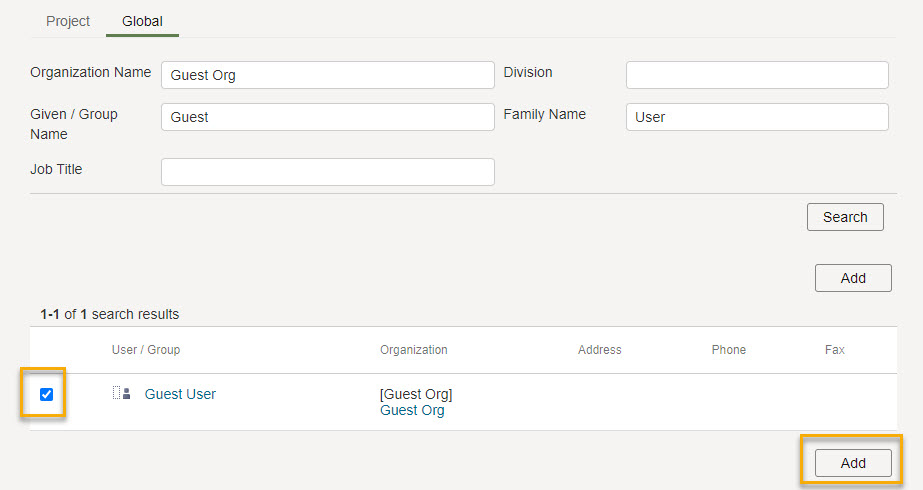Focus the empty Division text field

(756, 75)
